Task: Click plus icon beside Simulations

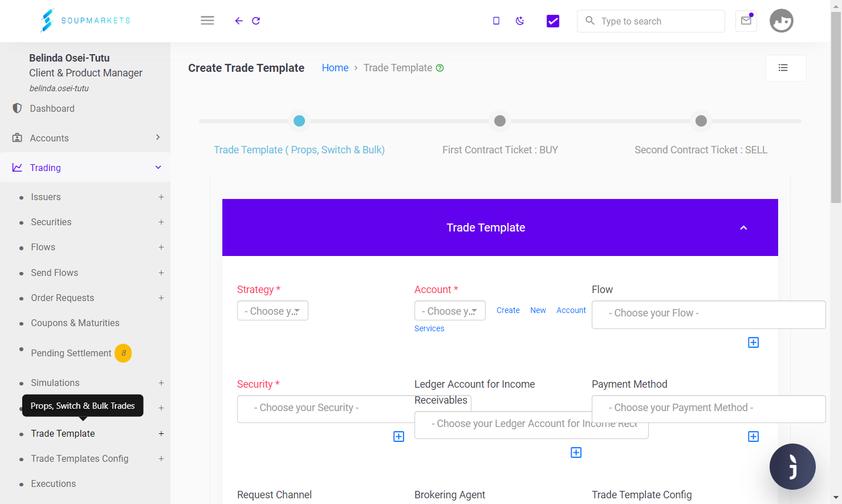Action: click(x=161, y=383)
